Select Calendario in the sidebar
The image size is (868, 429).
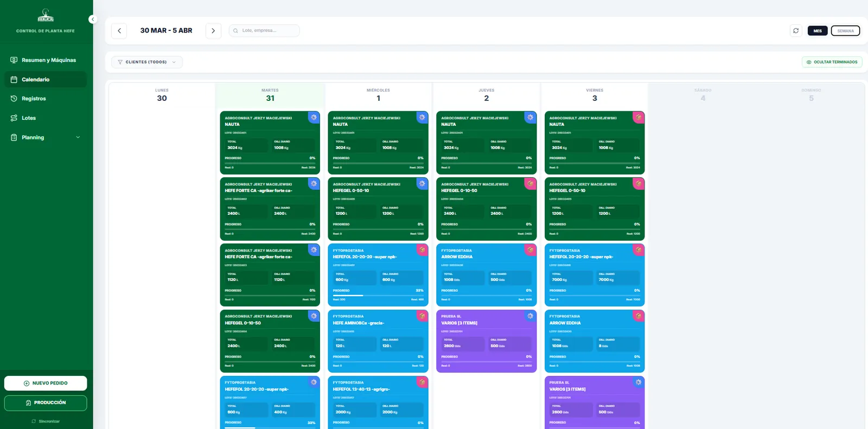tap(46, 79)
